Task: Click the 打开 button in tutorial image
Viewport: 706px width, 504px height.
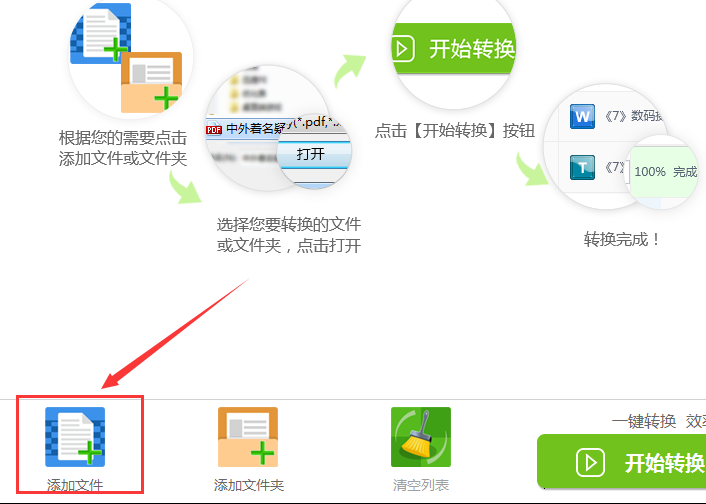Action: coord(313,154)
